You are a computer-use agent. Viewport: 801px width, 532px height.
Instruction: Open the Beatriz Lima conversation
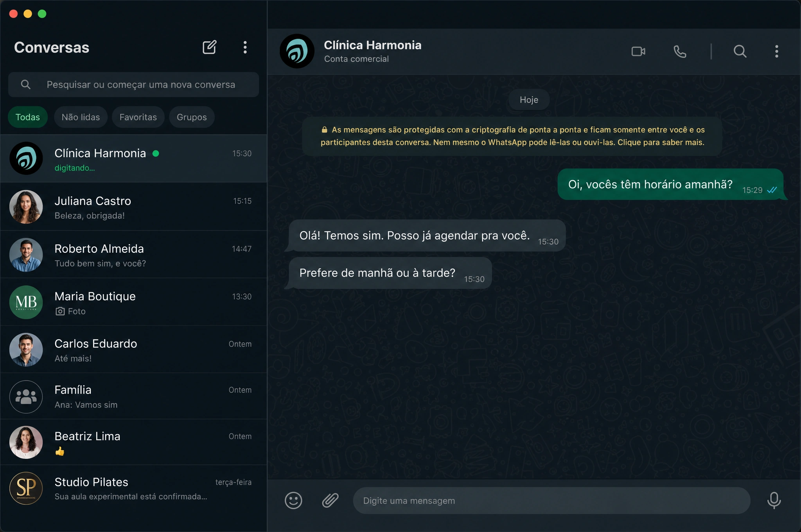coord(133,442)
